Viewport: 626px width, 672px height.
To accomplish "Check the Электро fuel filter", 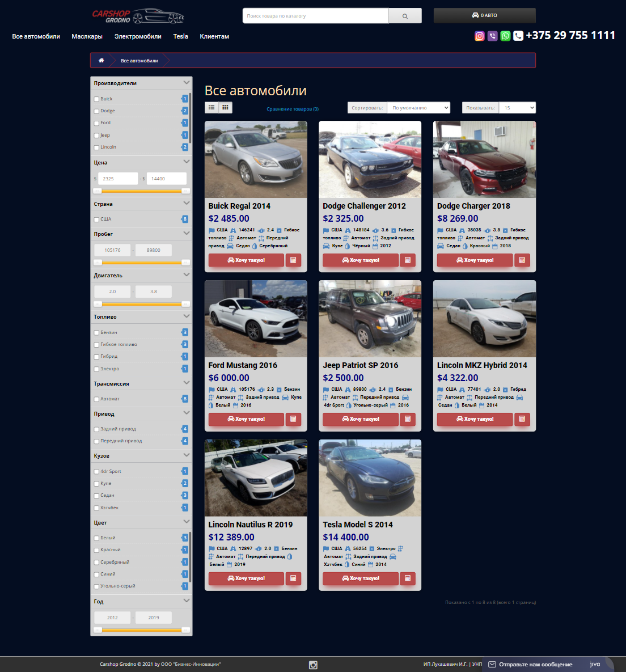I will 96,369.
